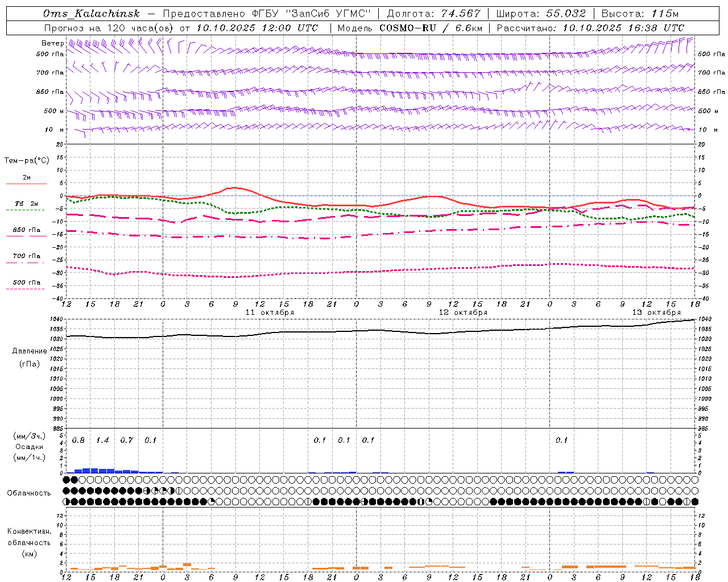Click the station name Oms_Kalachinsk in the header

click(91, 14)
